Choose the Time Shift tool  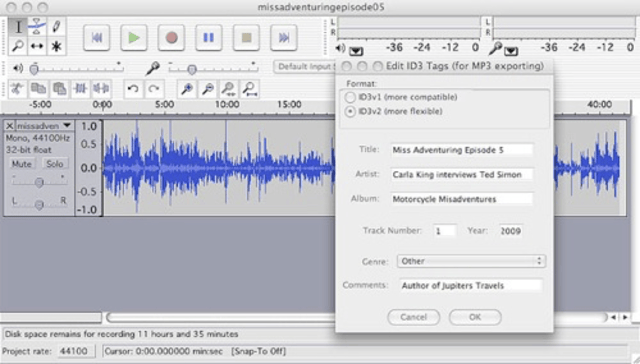pos(37,46)
